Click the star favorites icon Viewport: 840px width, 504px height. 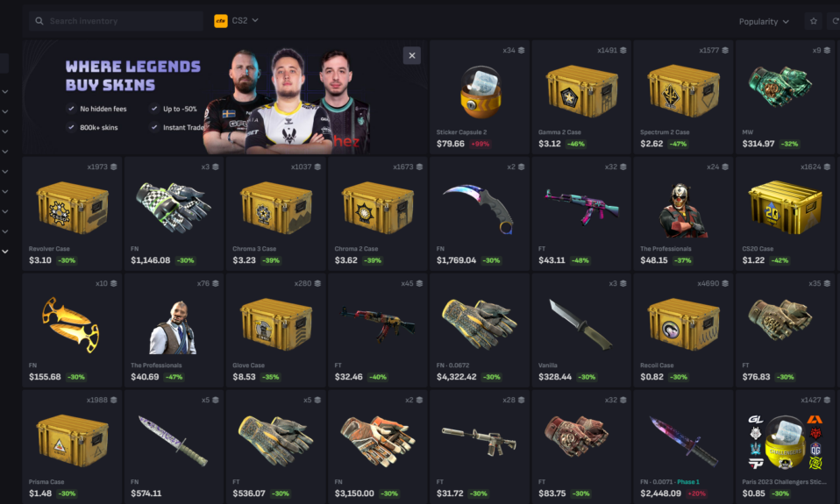click(x=813, y=21)
